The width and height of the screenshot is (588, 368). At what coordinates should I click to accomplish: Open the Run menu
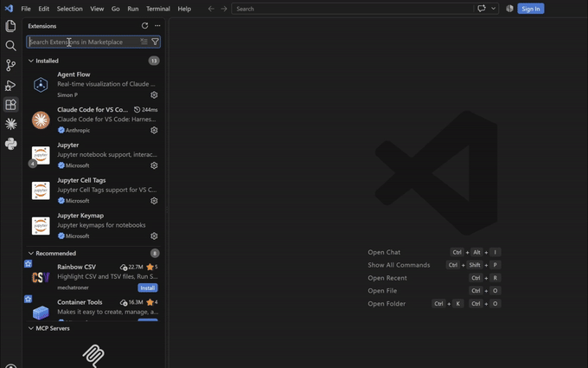(133, 9)
